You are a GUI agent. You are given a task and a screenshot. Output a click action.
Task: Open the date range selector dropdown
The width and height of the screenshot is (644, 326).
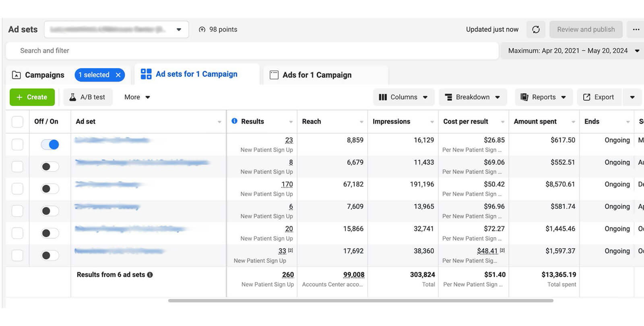[x=572, y=51]
